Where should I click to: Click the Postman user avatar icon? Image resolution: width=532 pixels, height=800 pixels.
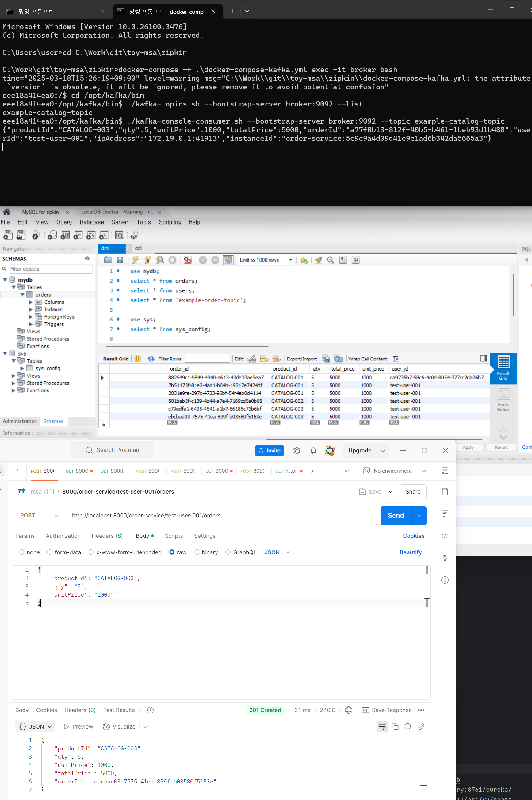click(330, 450)
